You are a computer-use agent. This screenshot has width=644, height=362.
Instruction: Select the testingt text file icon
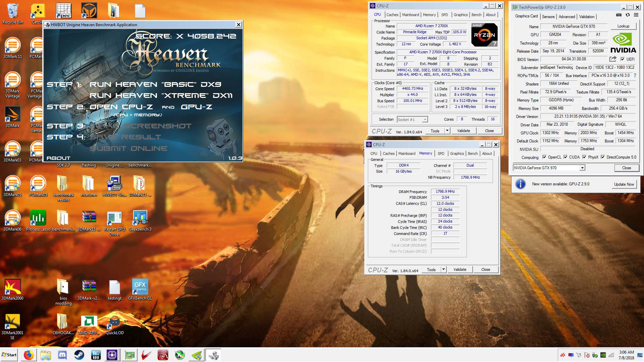pyautogui.click(x=114, y=290)
